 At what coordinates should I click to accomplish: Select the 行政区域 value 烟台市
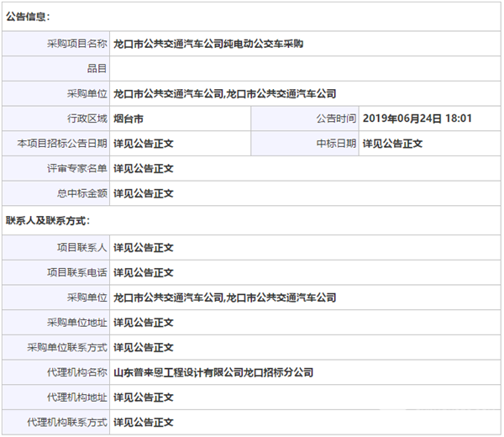point(128,118)
